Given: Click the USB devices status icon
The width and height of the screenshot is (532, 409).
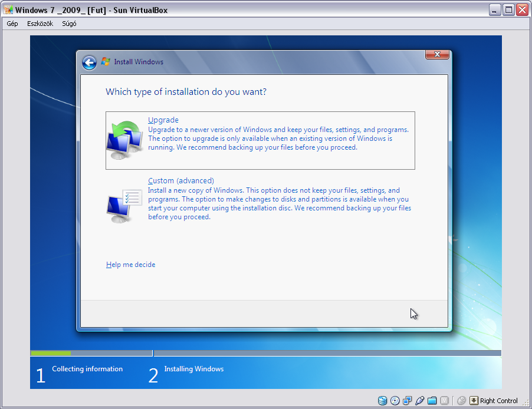Looking at the screenshot, I should click(x=420, y=401).
